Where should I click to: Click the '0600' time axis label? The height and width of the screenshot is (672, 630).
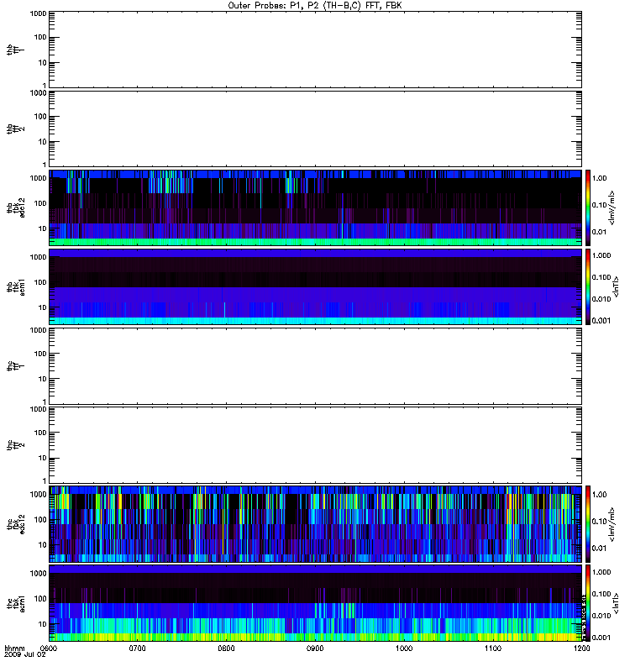pos(49,648)
